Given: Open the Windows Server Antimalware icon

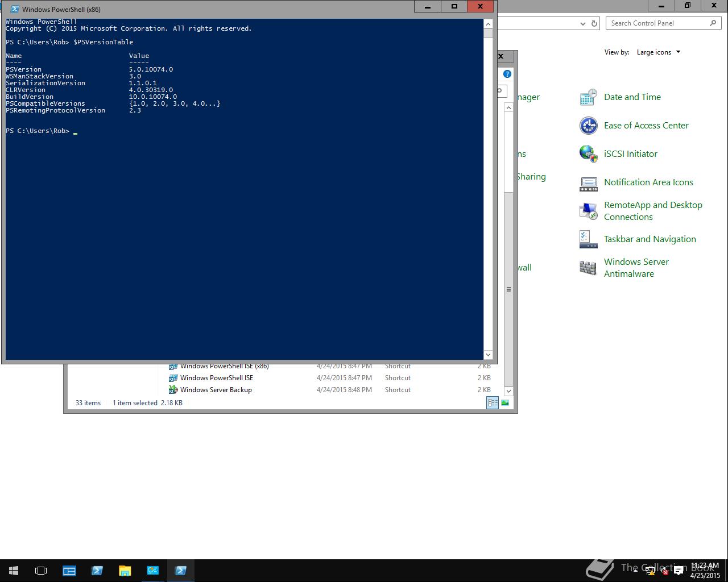Looking at the screenshot, I should point(588,268).
